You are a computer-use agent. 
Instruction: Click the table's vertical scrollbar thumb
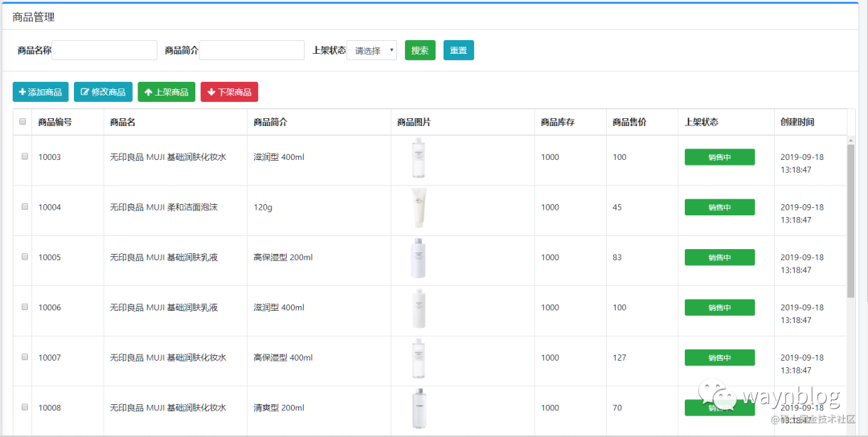[x=851, y=221]
